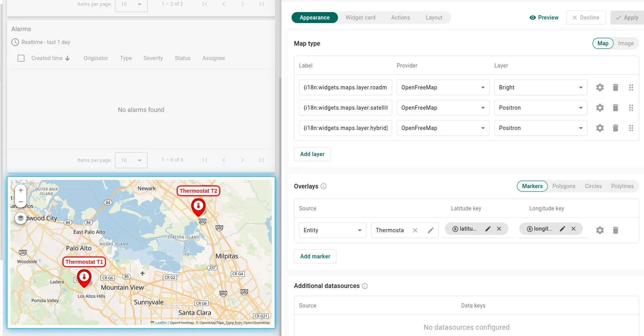Select the Markers overlay option
Image resolution: width=644 pixels, height=336 pixels.
tap(532, 186)
